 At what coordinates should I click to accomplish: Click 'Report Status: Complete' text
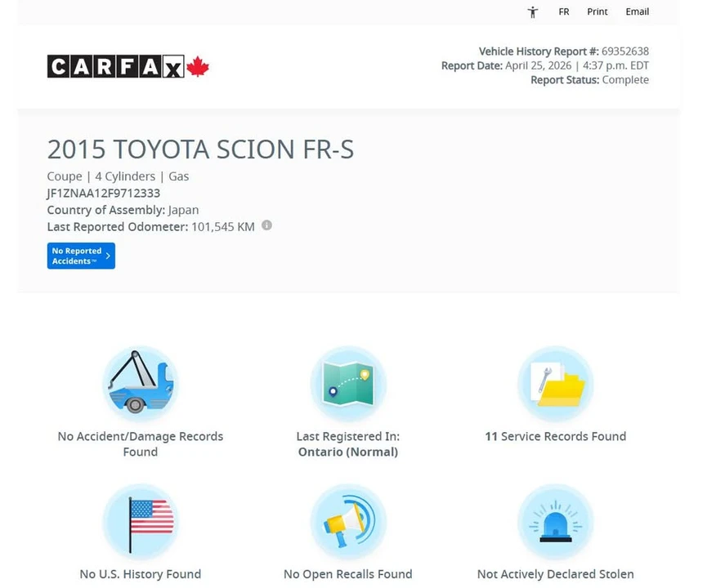coord(590,80)
